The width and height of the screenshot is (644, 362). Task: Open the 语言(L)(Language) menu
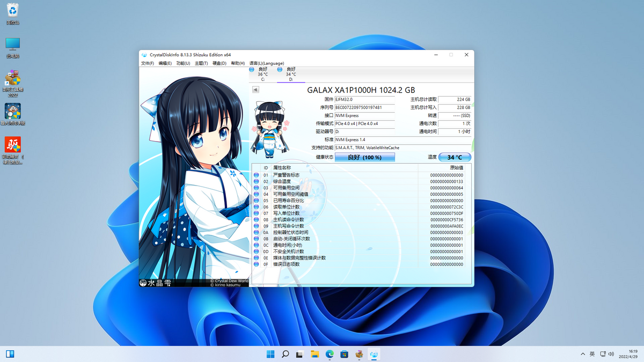click(x=267, y=63)
